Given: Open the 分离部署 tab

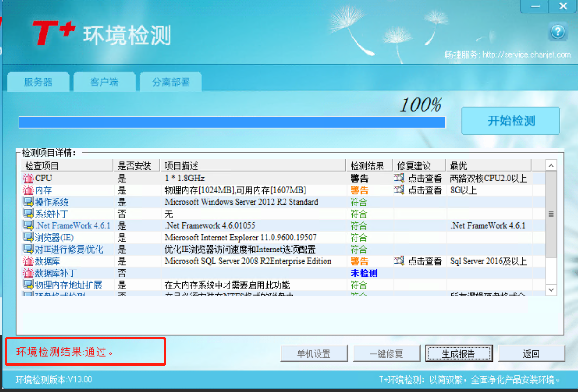Looking at the screenshot, I should (171, 83).
